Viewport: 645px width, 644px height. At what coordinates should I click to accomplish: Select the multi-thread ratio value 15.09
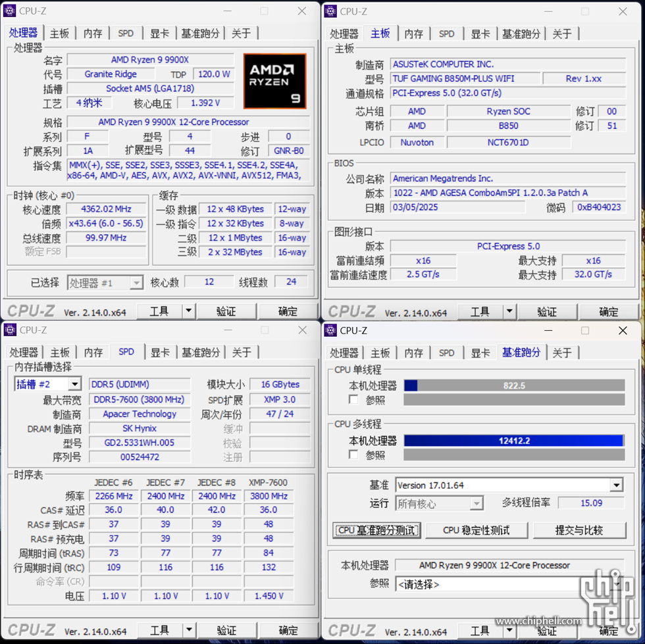coord(592,503)
